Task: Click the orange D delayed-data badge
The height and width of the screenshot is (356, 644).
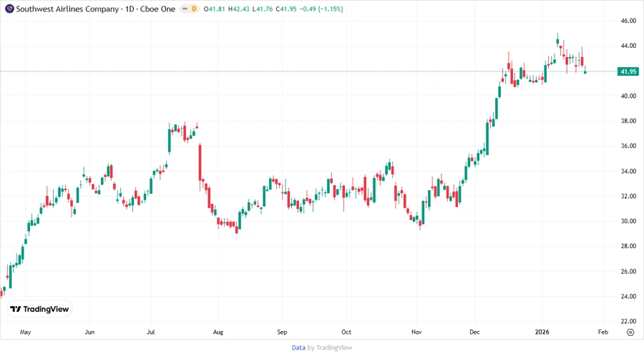Action: pyautogui.click(x=194, y=9)
